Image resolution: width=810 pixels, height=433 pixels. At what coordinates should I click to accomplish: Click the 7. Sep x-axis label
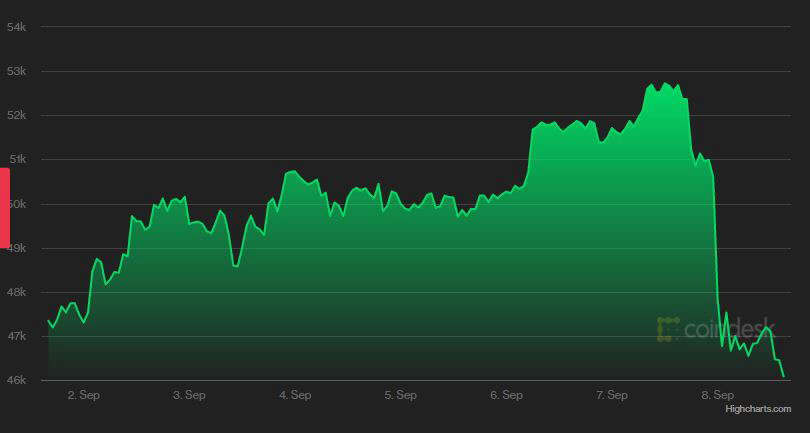[x=612, y=395]
